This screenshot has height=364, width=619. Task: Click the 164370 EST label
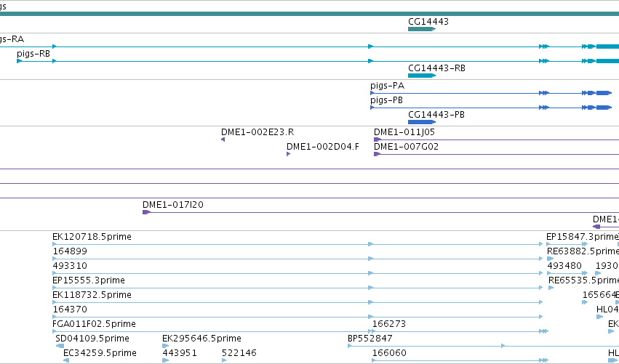coord(70,310)
